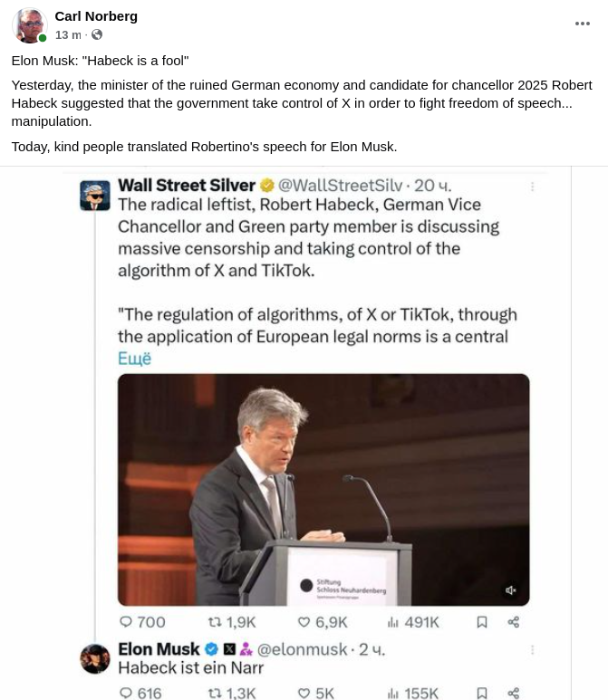Click the reply icon with 700 comments

click(x=126, y=622)
